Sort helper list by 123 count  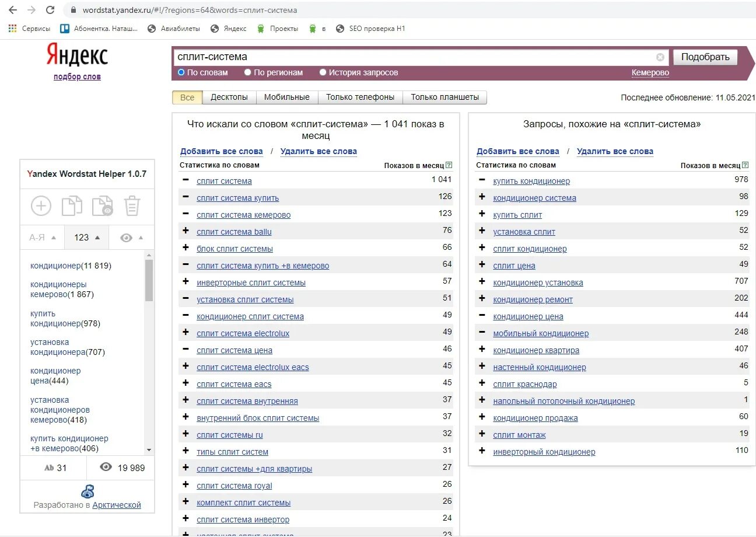coord(87,237)
